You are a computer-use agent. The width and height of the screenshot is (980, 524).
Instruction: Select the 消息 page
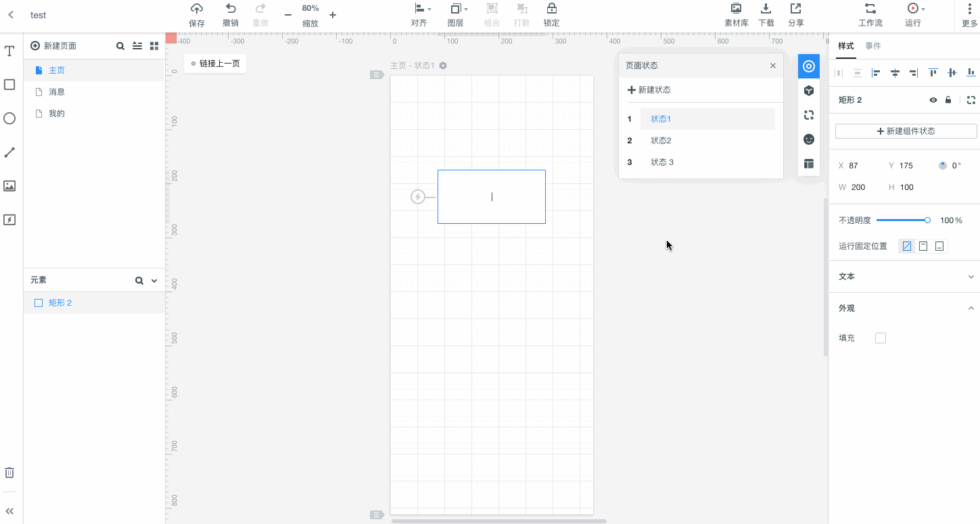click(94, 92)
